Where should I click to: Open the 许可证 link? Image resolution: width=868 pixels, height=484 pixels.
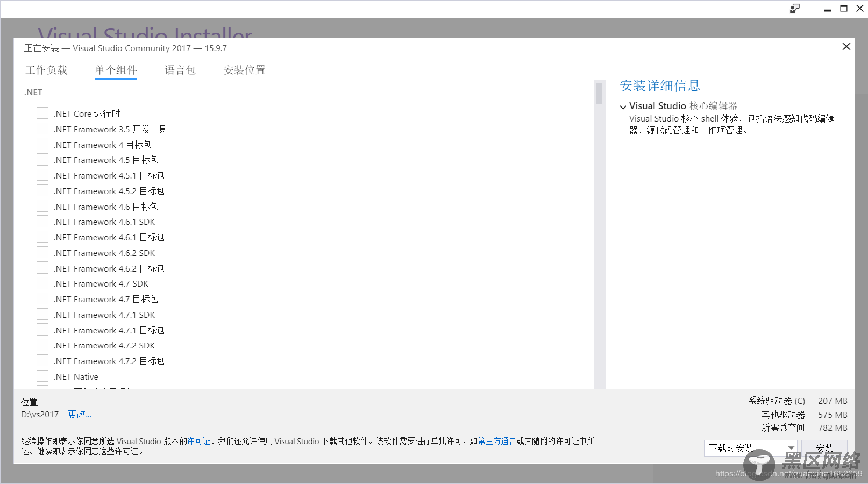(x=198, y=441)
